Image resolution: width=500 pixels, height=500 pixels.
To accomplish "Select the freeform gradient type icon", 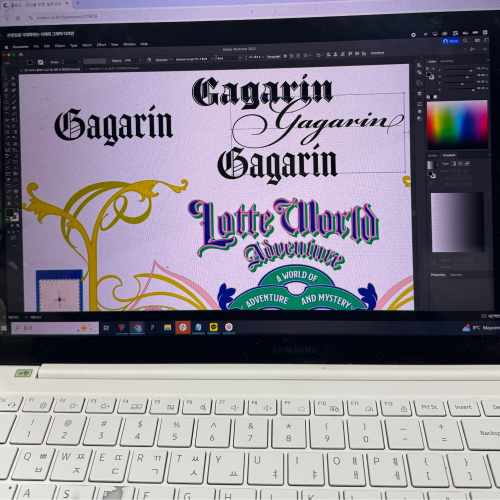I will pyautogui.click(x=467, y=164).
